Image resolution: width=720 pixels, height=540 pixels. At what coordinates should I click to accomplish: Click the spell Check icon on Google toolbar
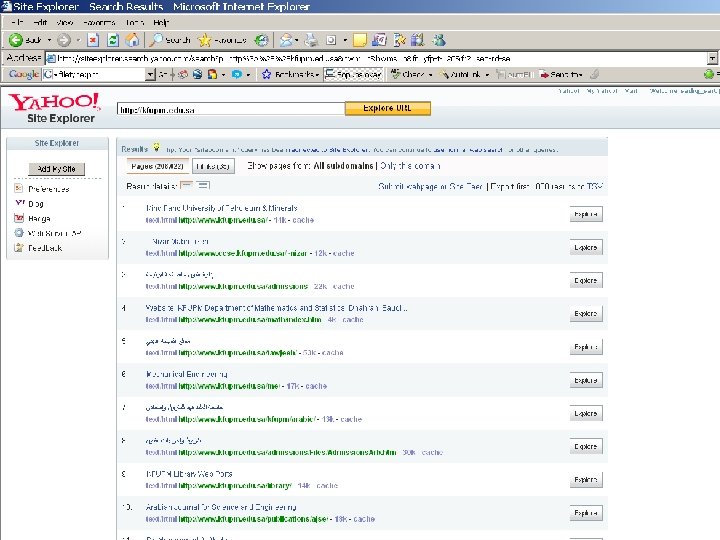tap(395, 74)
